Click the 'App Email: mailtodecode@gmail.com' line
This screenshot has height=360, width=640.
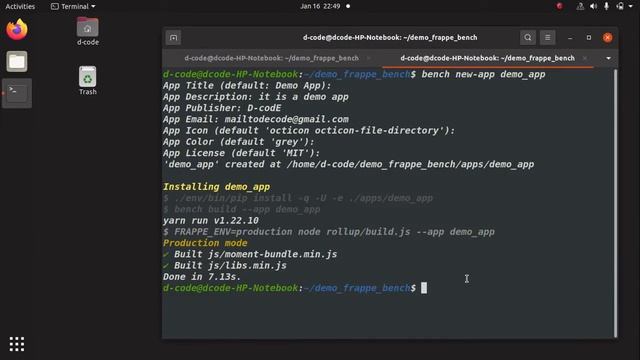pyautogui.click(x=256, y=119)
